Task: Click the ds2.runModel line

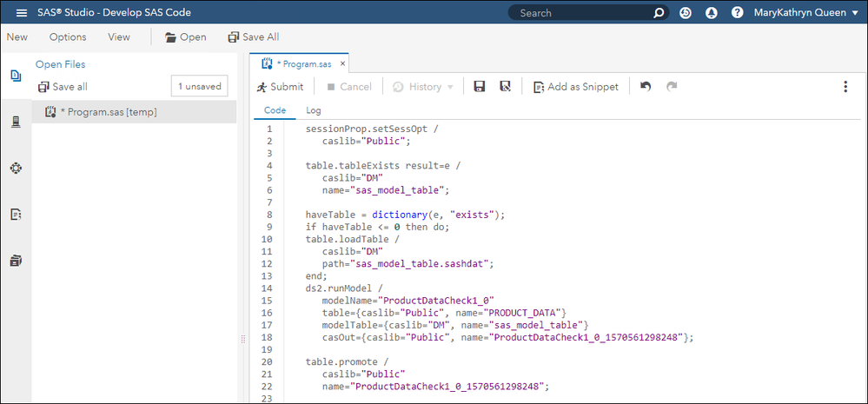Action: pyautogui.click(x=343, y=288)
